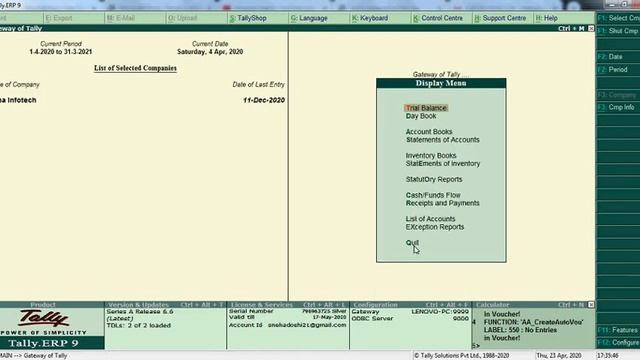Click ODBC Server 9000 entry
This screenshot has width=640, height=360.
[410, 318]
